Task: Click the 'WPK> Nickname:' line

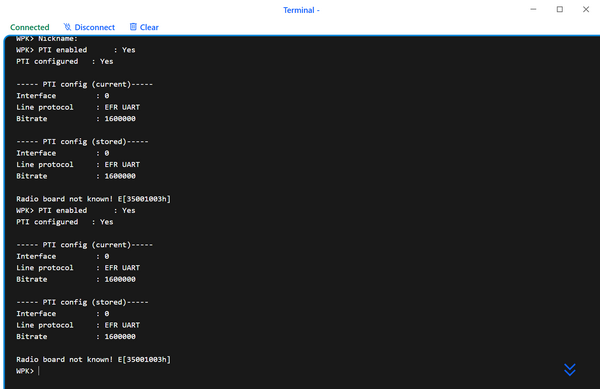Action: coord(47,39)
